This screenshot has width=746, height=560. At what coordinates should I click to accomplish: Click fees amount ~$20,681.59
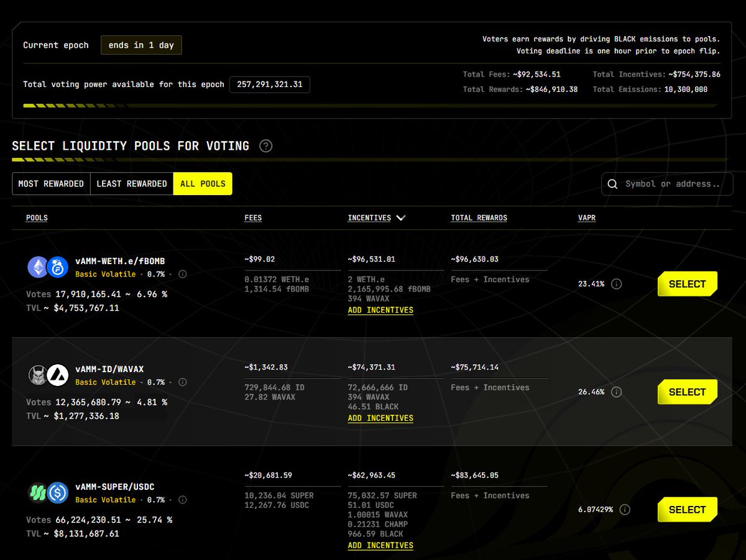pos(268,475)
